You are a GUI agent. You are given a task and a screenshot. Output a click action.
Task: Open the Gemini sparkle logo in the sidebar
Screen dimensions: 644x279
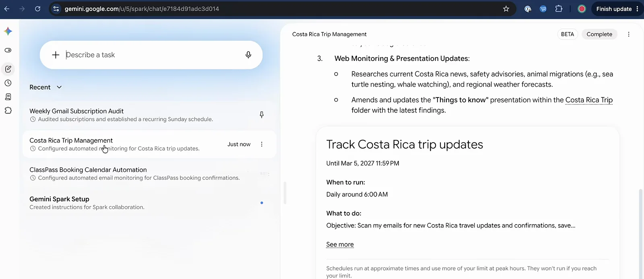click(x=8, y=31)
